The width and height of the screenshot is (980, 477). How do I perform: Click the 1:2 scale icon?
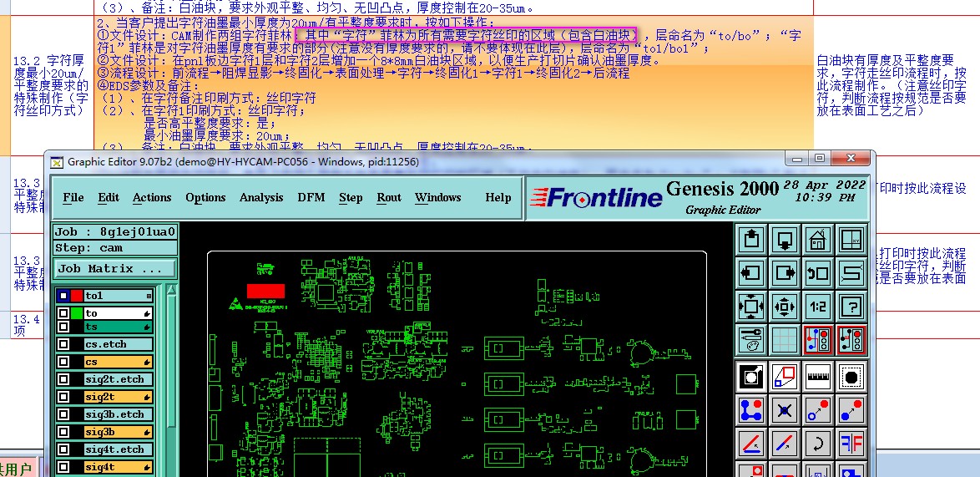[817, 307]
